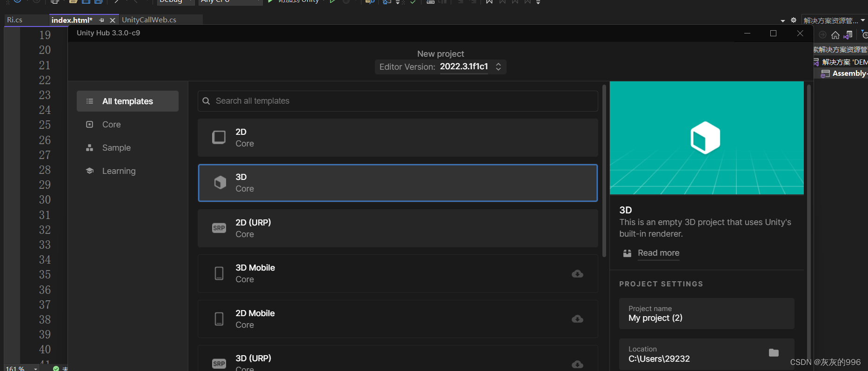Screen dimensions: 868x371
Task: Open the Read more link
Action: tap(658, 253)
